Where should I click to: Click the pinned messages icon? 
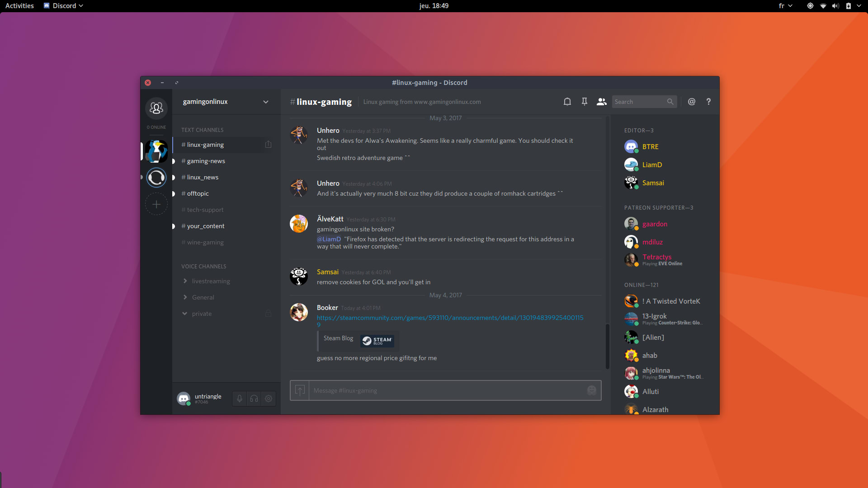coord(584,101)
